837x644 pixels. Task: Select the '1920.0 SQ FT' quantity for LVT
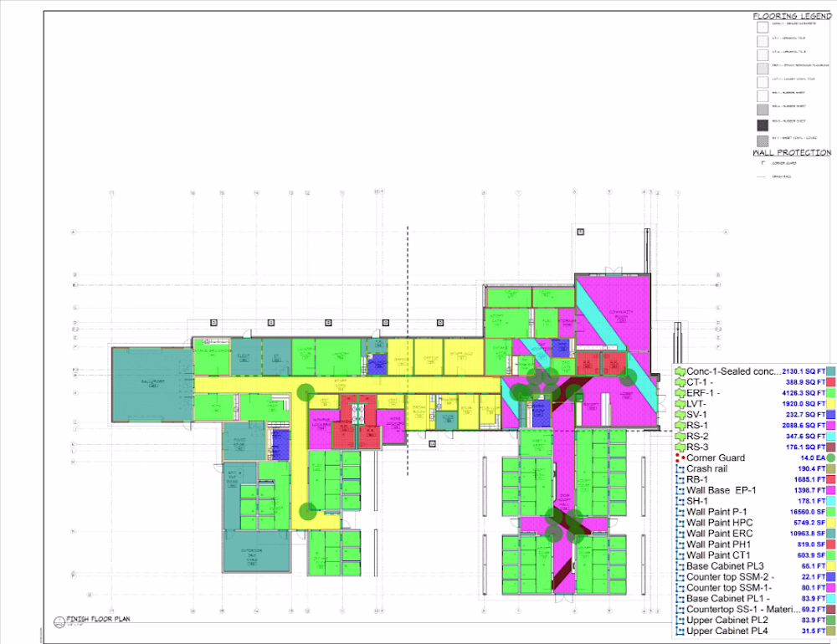pyautogui.click(x=804, y=404)
